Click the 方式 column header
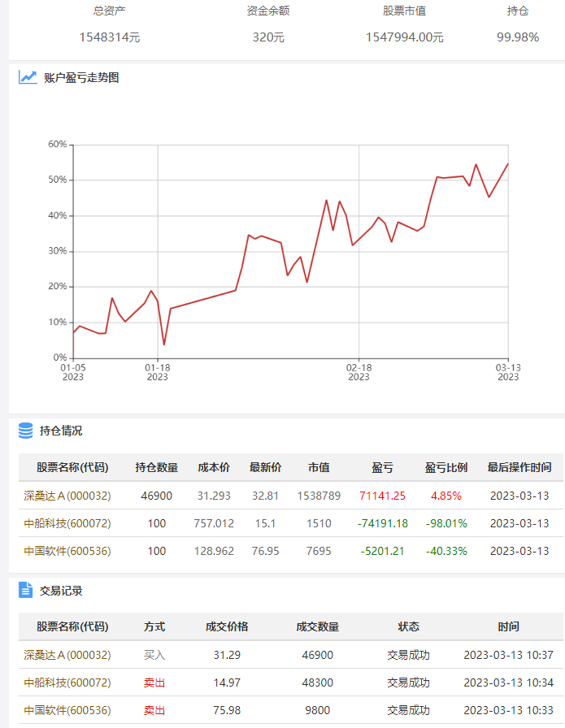 click(x=154, y=626)
